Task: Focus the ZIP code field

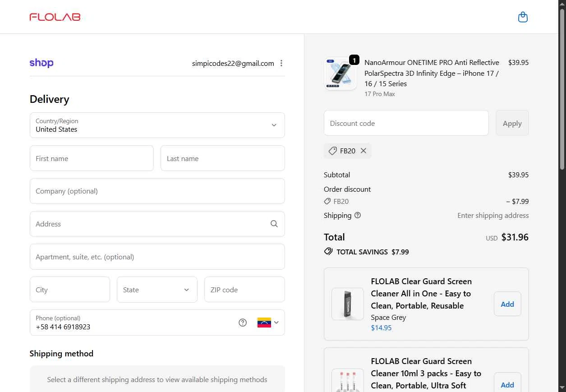Action: click(x=245, y=290)
